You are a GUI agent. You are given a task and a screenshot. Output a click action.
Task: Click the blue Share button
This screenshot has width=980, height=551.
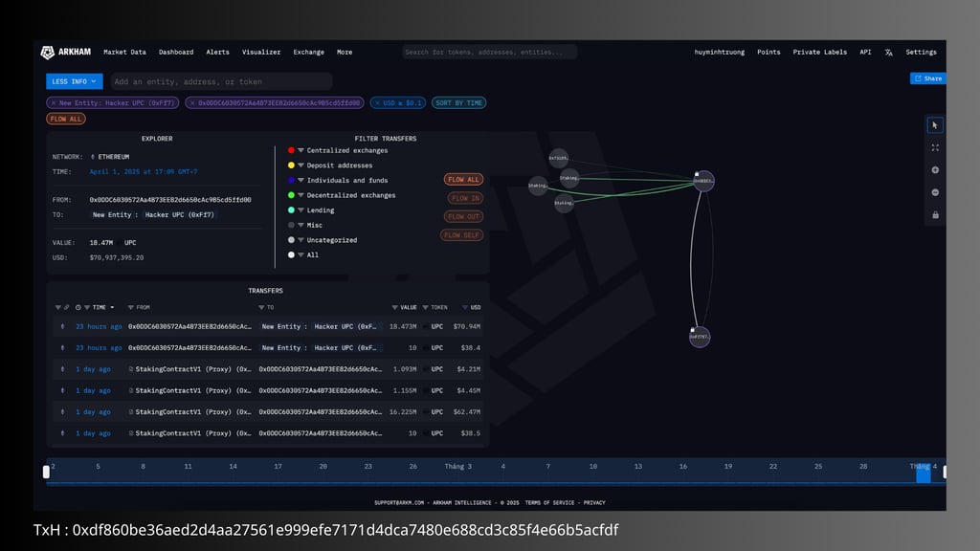point(928,78)
